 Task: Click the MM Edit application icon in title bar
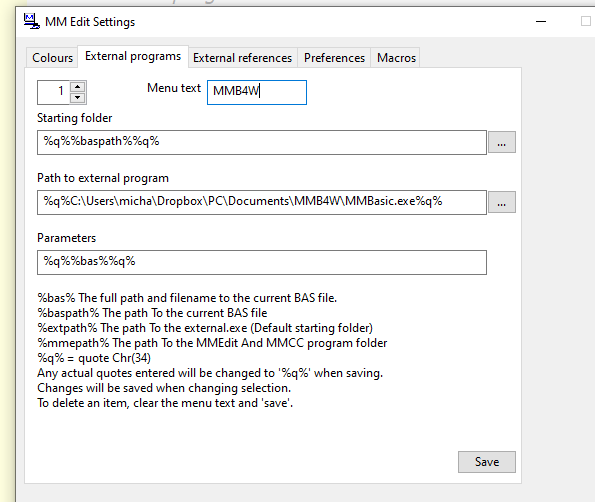31,21
